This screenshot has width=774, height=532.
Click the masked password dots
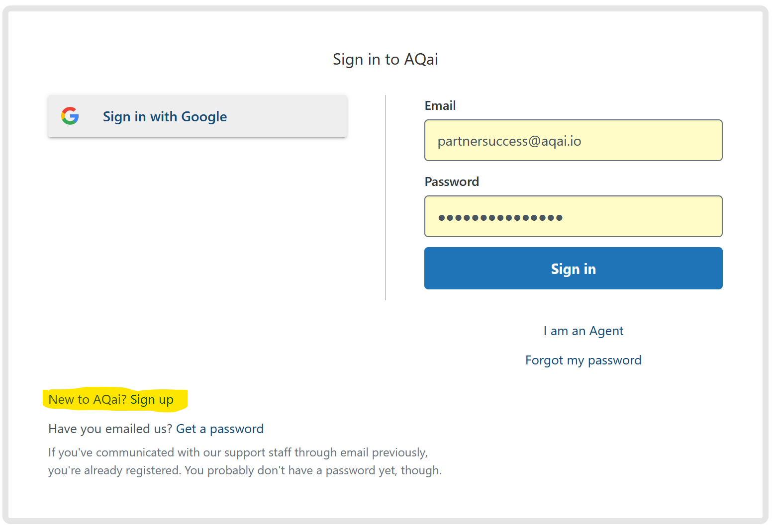[500, 217]
